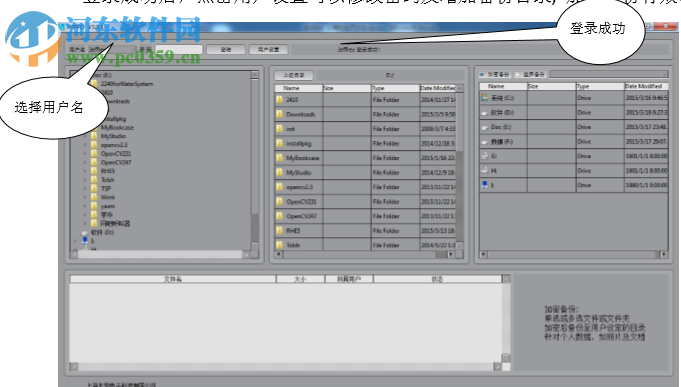Select the 加密备份 radio option

[482, 74]
